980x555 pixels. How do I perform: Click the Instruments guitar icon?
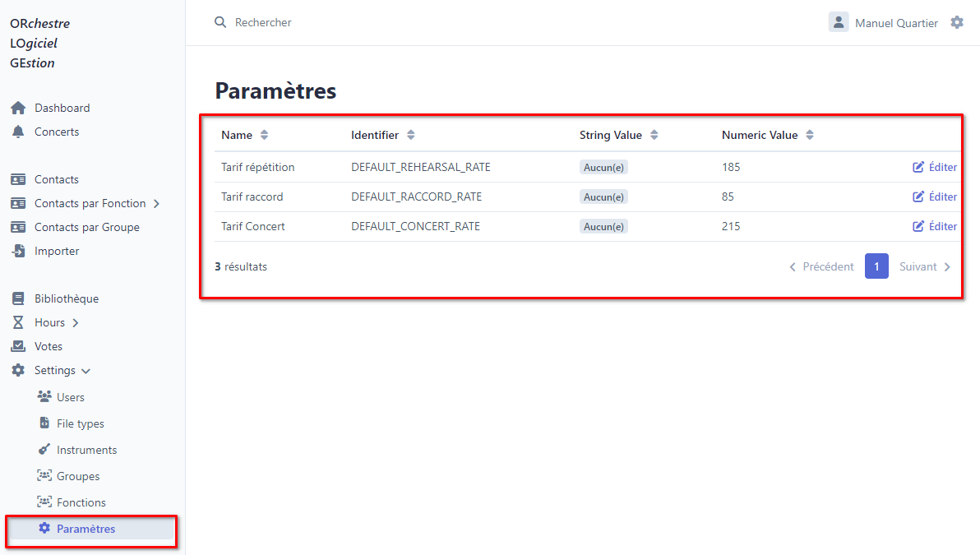[x=44, y=450]
